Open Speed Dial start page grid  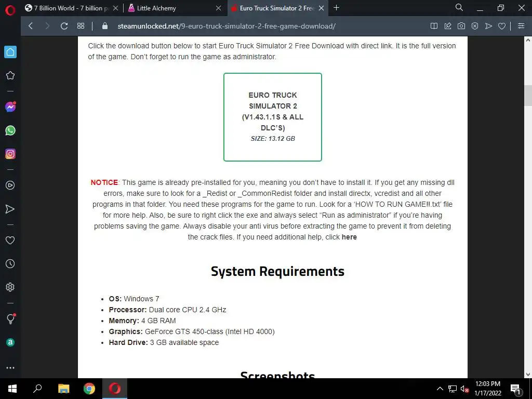coord(81,26)
